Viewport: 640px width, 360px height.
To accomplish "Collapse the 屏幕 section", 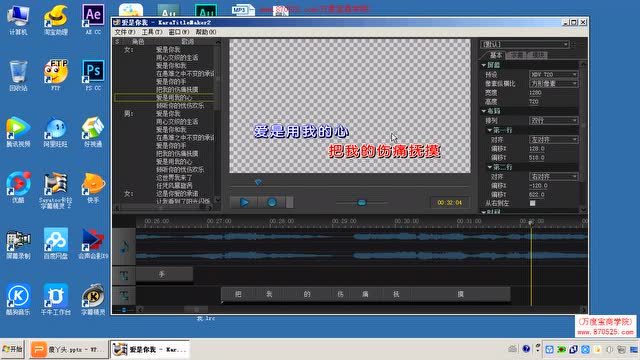I will tap(484, 65).
